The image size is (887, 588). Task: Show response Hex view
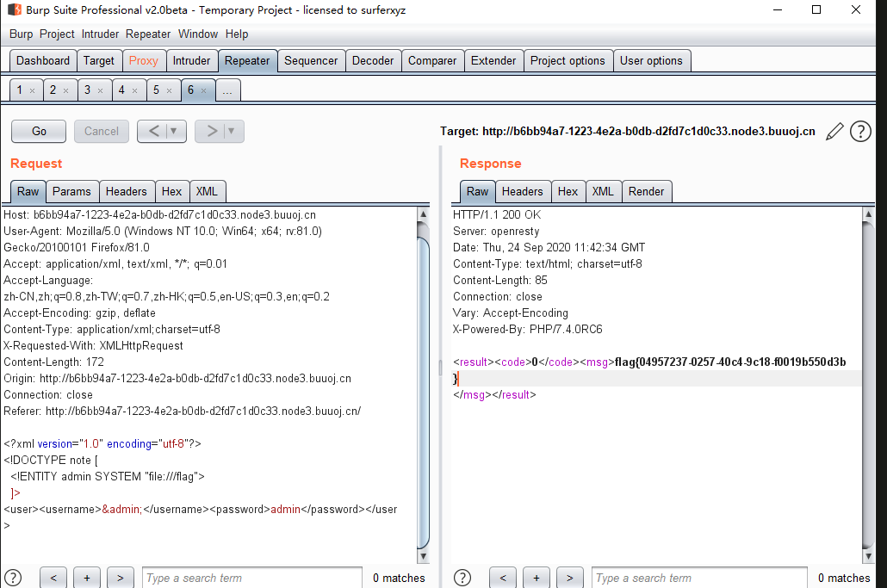(x=568, y=192)
